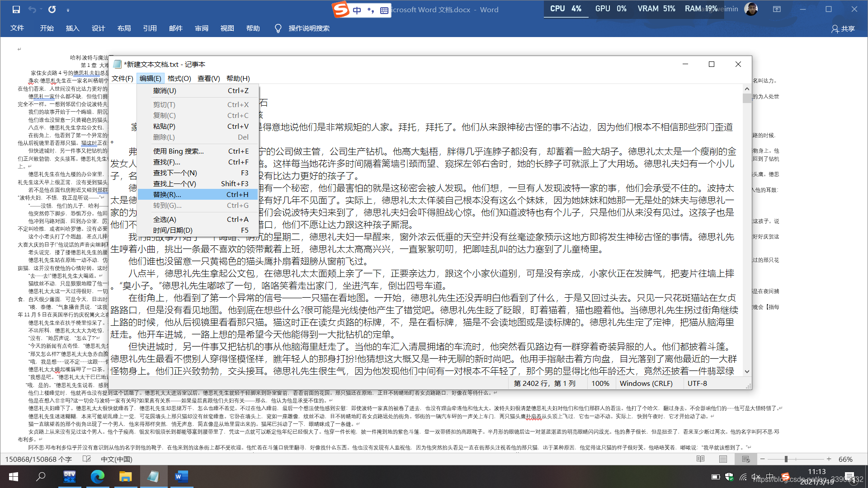Switch to Word 视图 tab

(x=227, y=28)
